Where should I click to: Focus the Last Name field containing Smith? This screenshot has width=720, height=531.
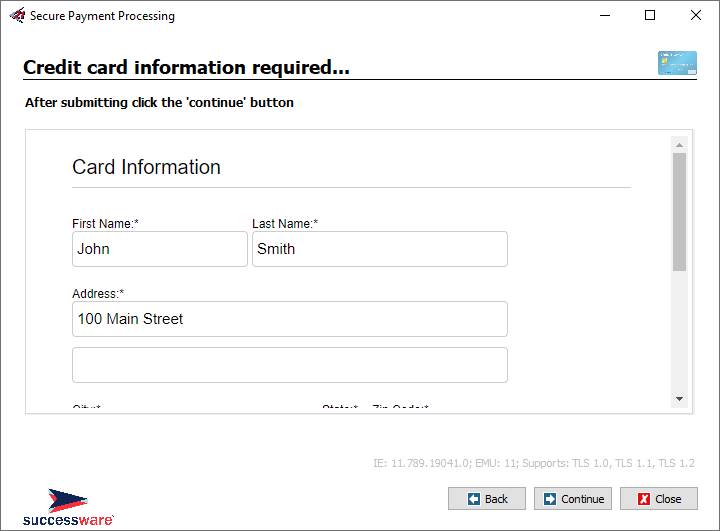coord(379,249)
